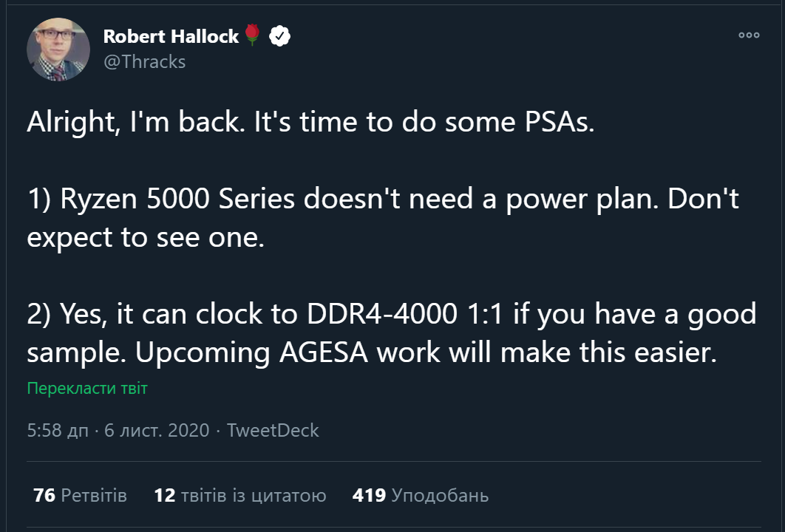Open Robert Hallock's profile picture
The image size is (785, 532).
[x=58, y=50]
